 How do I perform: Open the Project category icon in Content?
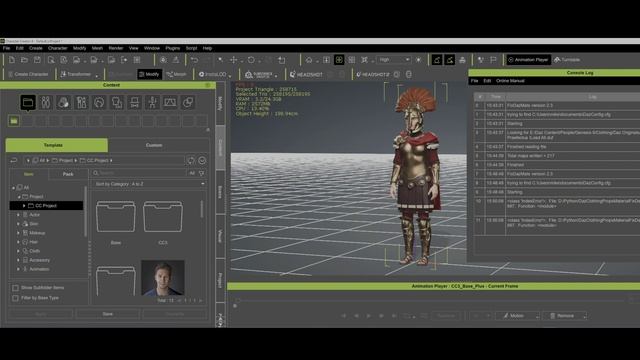pyautogui.click(x=28, y=102)
